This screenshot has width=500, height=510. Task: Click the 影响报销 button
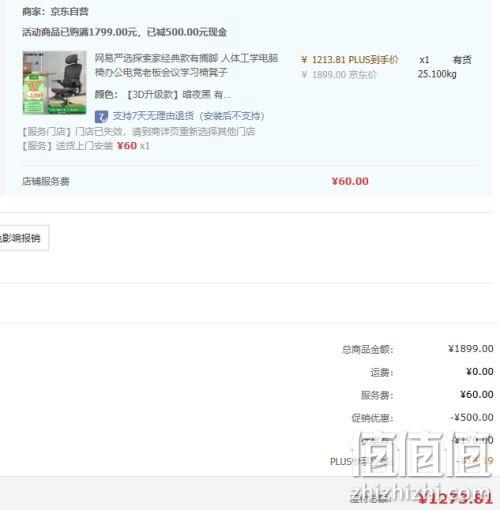(23, 238)
